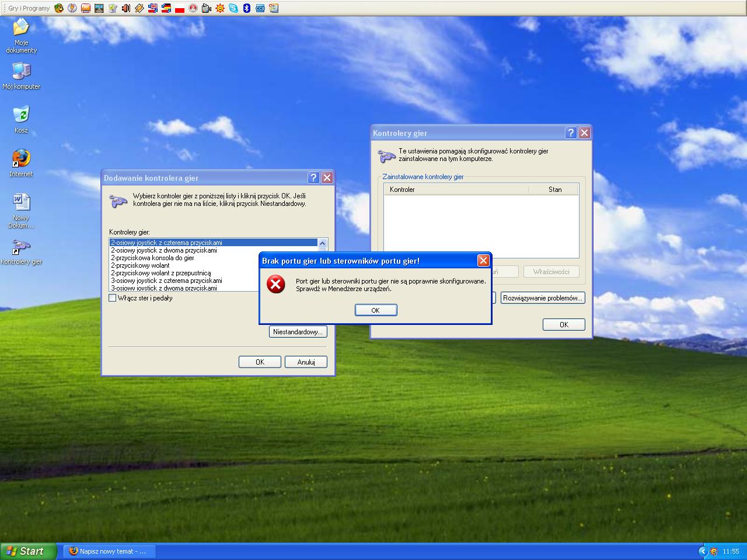Select 2-osiowy joystick z czterema przyciskami
The width and height of the screenshot is (747, 560).
(214, 243)
